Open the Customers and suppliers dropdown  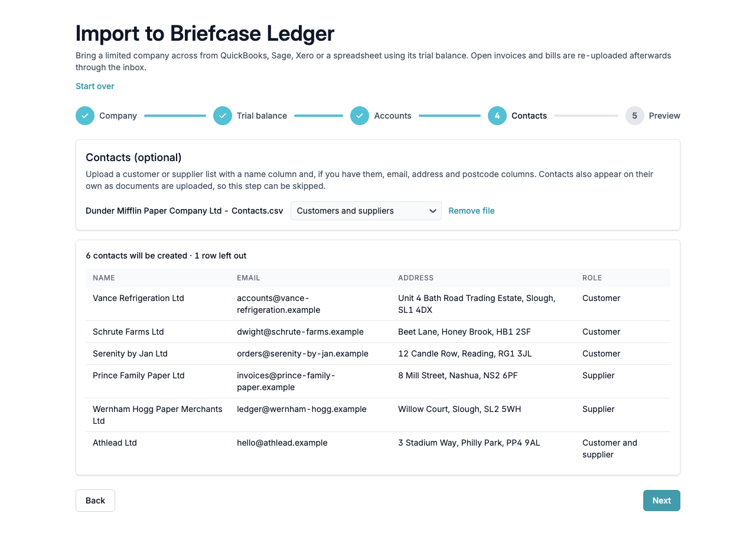pyautogui.click(x=366, y=211)
